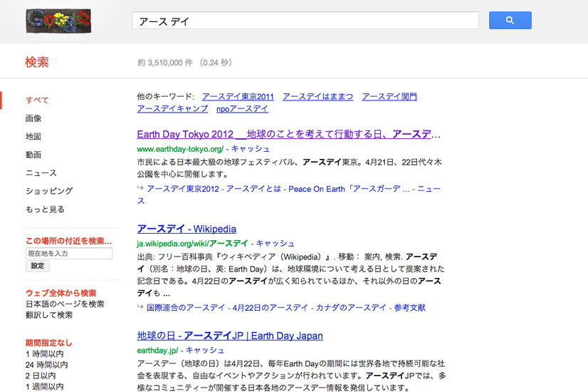
Task: Filter results to 1 時間以内
Action: click(x=45, y=354)
